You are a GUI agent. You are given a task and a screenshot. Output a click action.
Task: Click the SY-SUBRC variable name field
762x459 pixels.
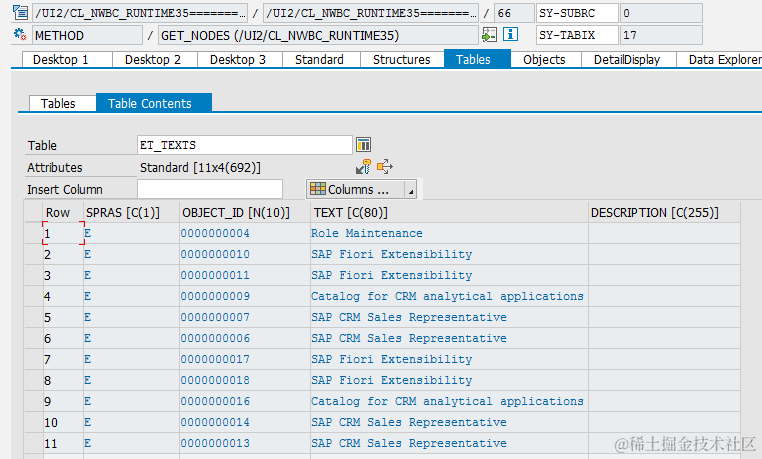[x=577, y=13]
